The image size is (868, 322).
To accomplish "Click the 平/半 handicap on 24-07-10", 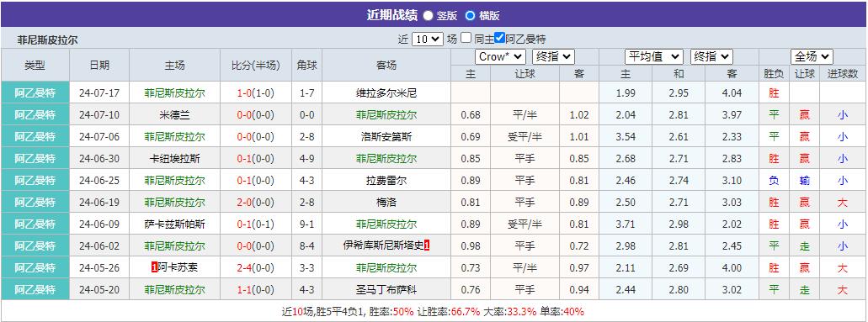I will 524,115.
